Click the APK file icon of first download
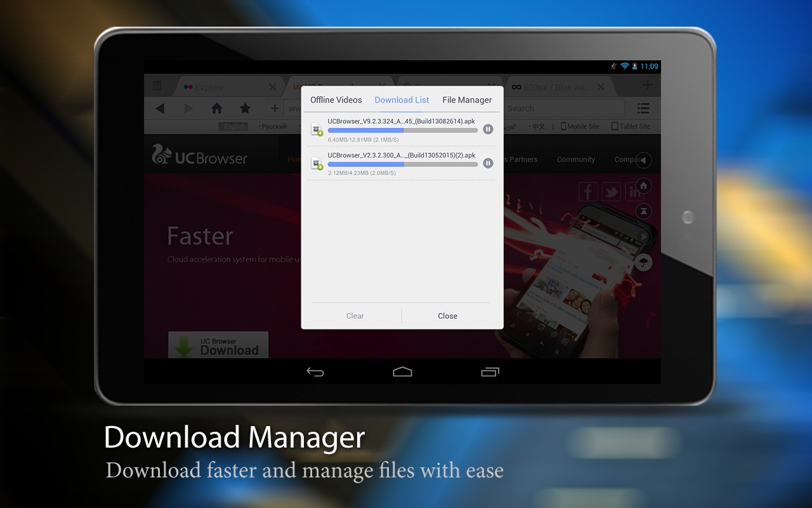This screenshot has width=812, height=508. [317, 130]
